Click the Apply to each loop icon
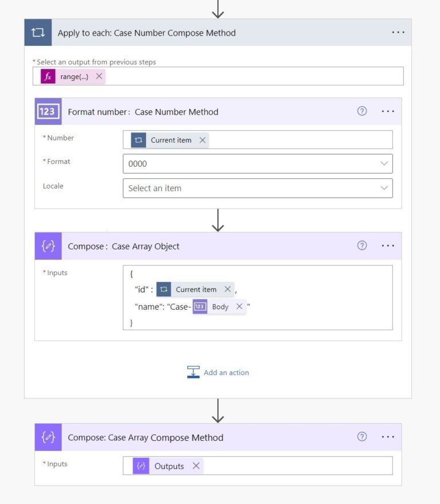Image resolution: width=440 pixels, height=504 pixels. click(x=37, y=33)
